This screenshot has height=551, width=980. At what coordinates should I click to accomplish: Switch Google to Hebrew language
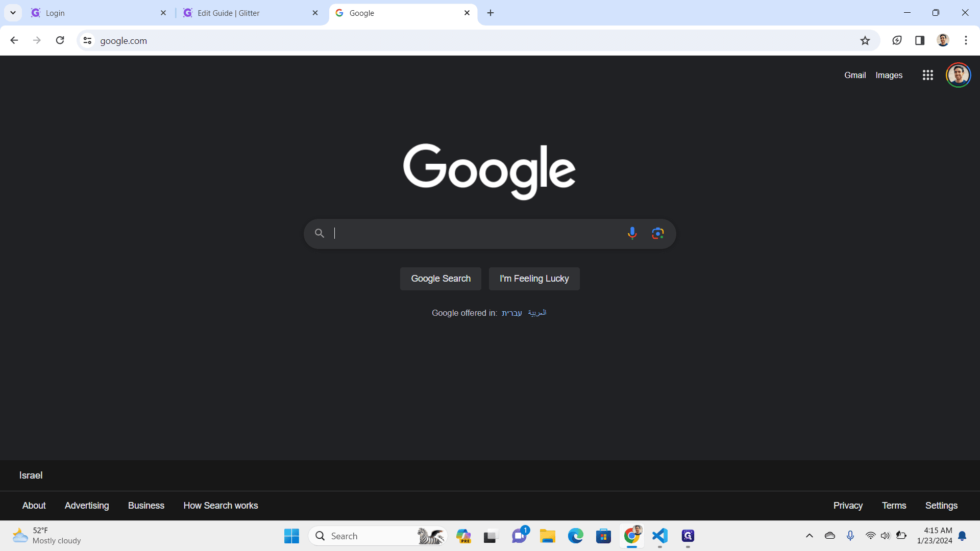(511, 313)
